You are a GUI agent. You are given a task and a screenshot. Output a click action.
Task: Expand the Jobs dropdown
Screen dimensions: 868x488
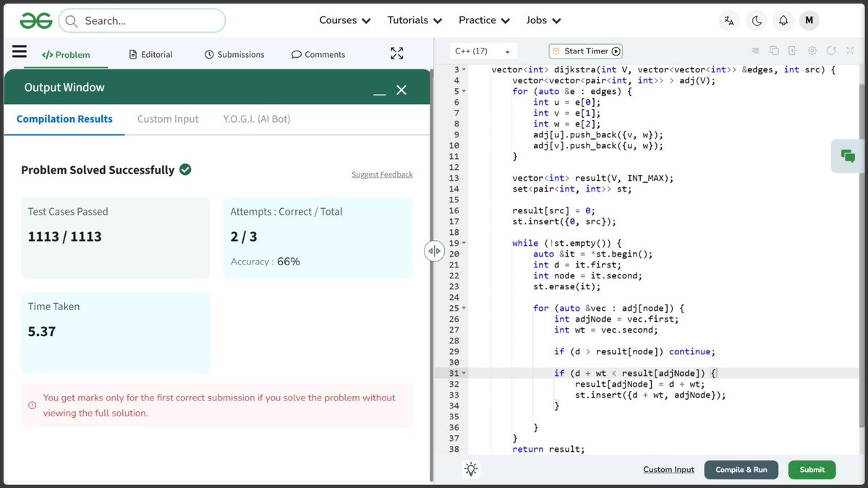[x=542, y=20]
